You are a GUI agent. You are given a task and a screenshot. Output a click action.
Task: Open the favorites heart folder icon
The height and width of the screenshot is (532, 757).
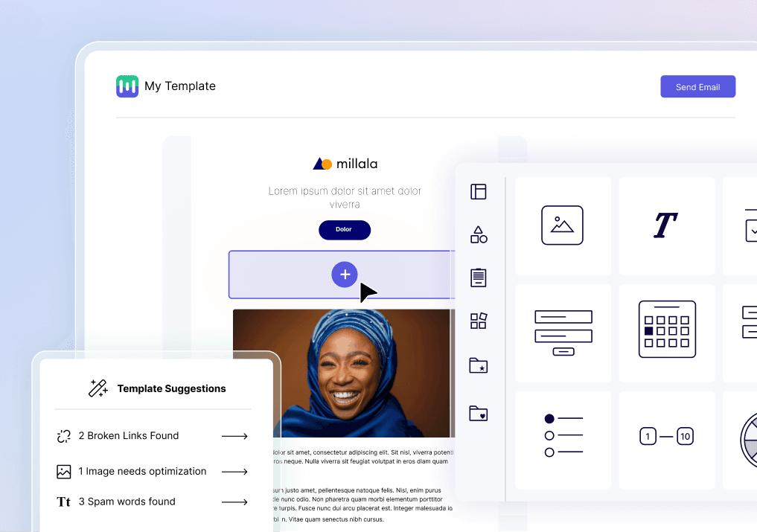[x=478, y=413]
